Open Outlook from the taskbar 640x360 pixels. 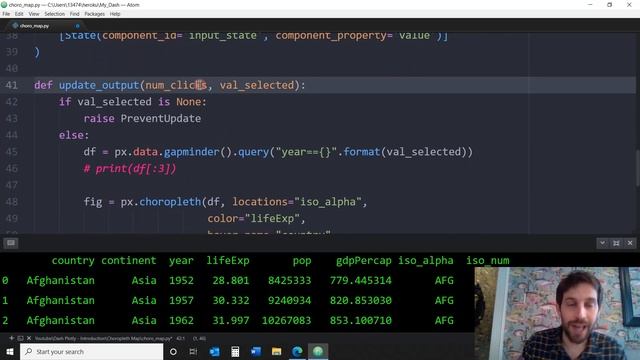click(214, 351)
